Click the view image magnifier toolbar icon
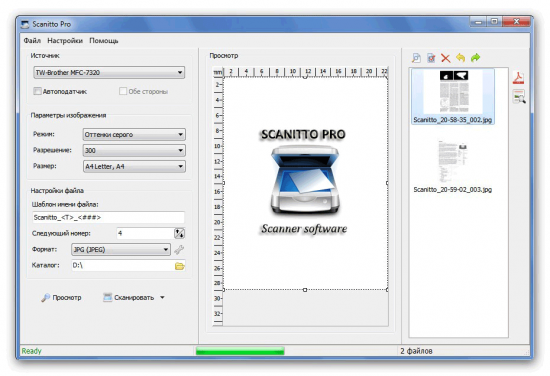This screenshot has height=376, width=550. point(416,58)
